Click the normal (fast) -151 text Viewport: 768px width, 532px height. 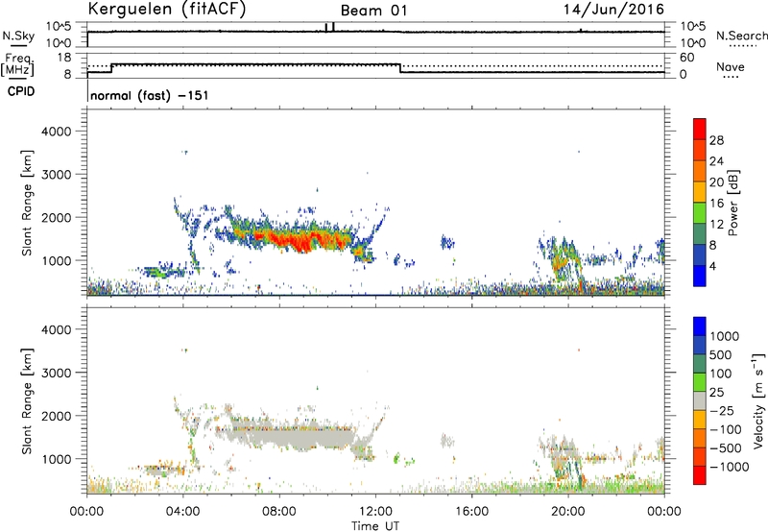[x=150, y=95]
